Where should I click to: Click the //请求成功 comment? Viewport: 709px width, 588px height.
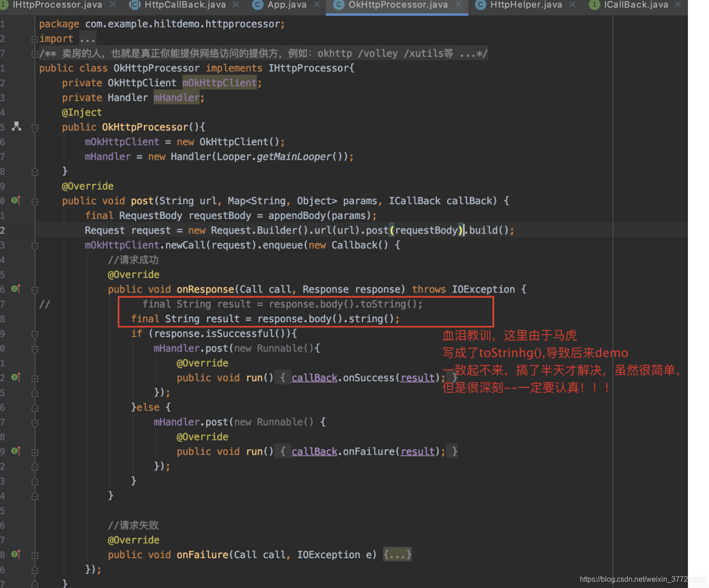[x=133, y=260]
